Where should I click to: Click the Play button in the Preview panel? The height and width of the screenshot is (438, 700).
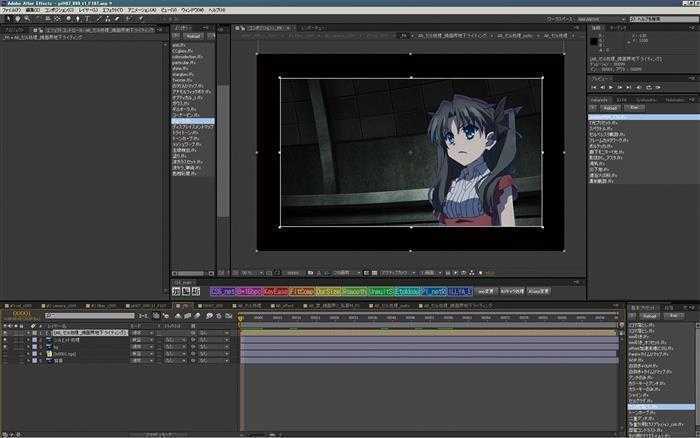[x=611, y=88]
